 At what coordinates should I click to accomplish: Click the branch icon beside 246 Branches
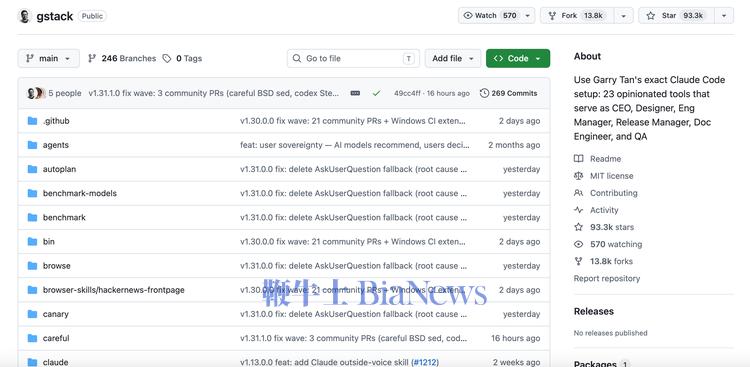pyautogui.click(x=92, y=58)
